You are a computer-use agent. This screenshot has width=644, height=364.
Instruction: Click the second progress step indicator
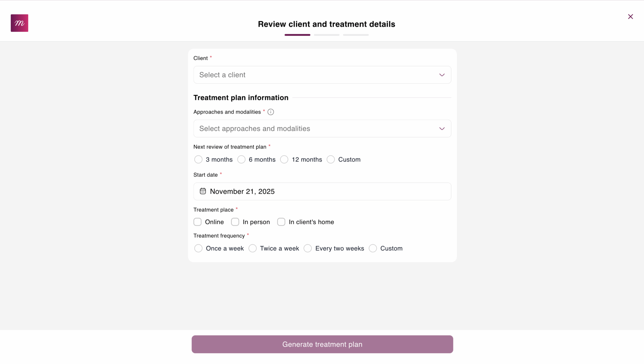(x=326, y=35)
